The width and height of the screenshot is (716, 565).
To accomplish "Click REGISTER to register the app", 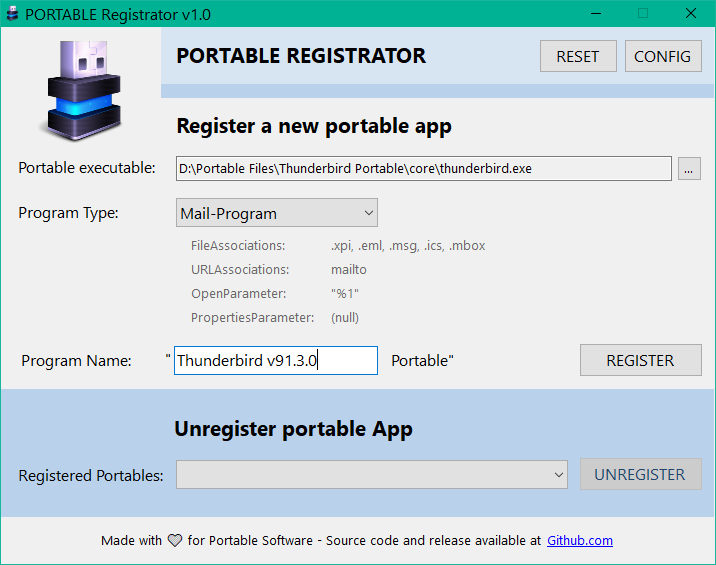I will coord(640,360).
